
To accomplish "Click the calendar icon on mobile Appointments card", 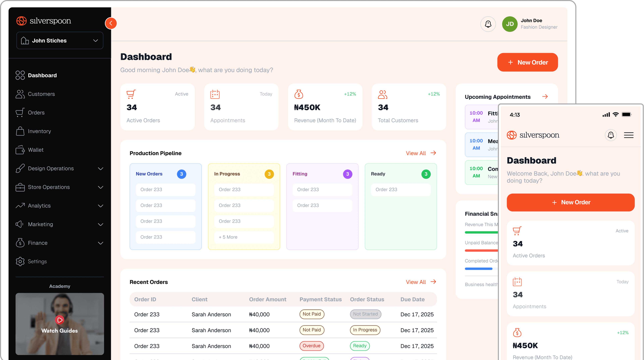I will pos(517,282).
